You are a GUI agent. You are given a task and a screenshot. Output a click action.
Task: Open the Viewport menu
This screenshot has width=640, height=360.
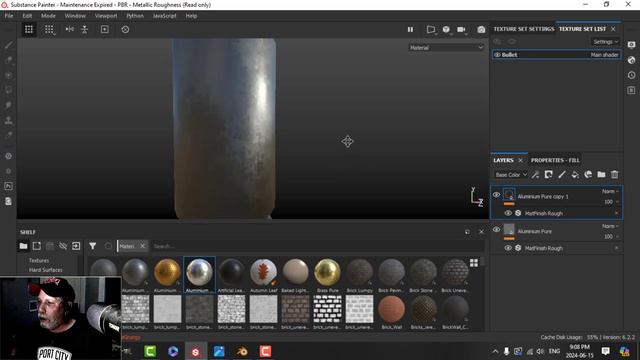pos(106,16)
